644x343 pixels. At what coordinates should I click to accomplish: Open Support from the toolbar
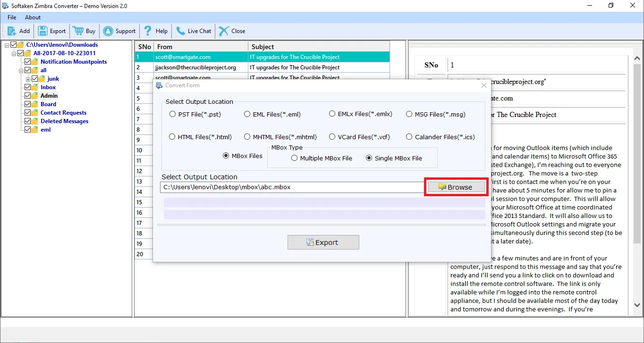(x=119, y=31)
